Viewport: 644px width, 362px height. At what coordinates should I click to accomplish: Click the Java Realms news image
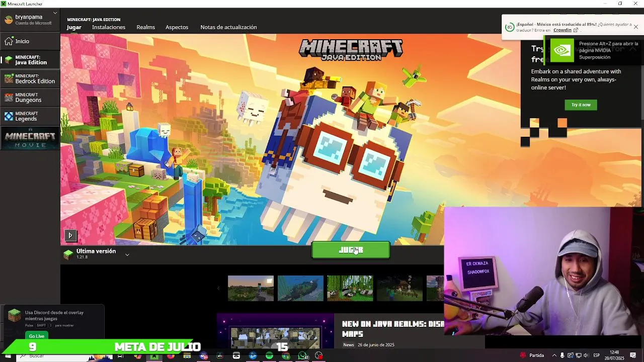pos(275,331)
